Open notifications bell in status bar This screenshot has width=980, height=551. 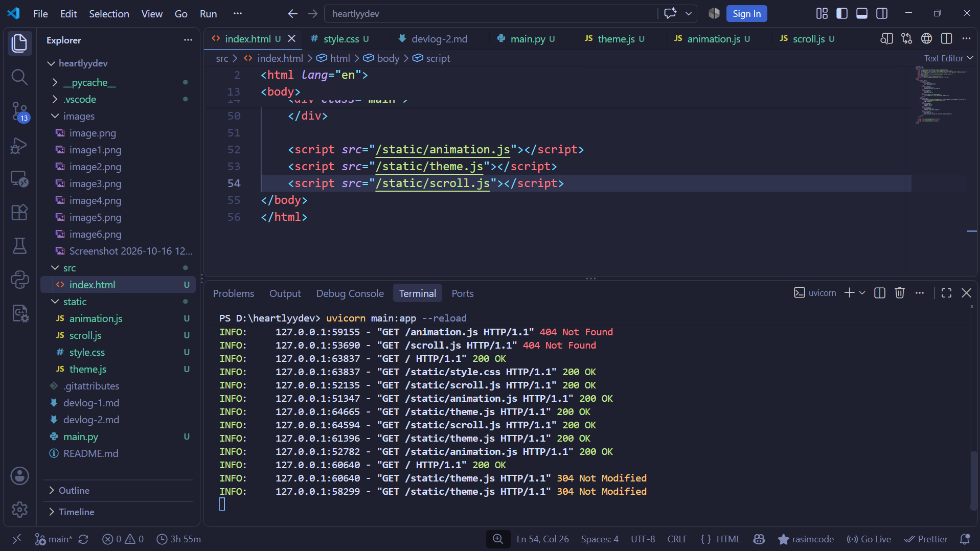[x=965, y=539]
